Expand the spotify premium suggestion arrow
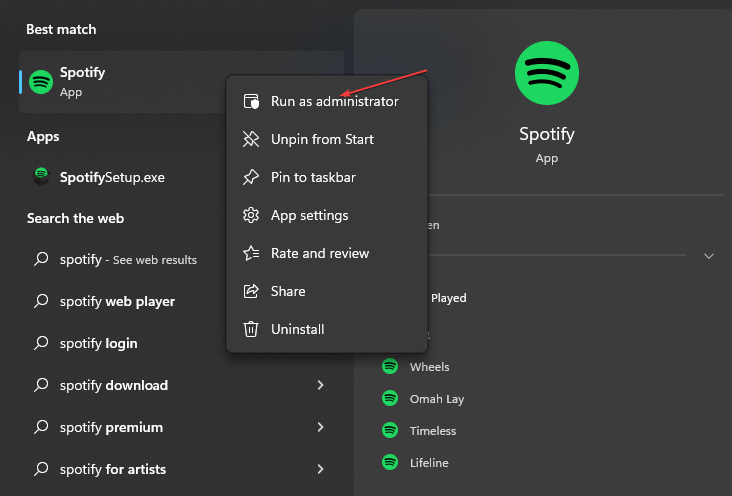Screen dimensions: 732x496 (320, 427)
